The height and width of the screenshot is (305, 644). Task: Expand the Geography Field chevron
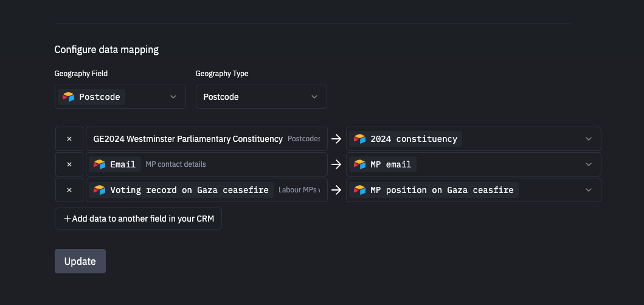[173, 97]
